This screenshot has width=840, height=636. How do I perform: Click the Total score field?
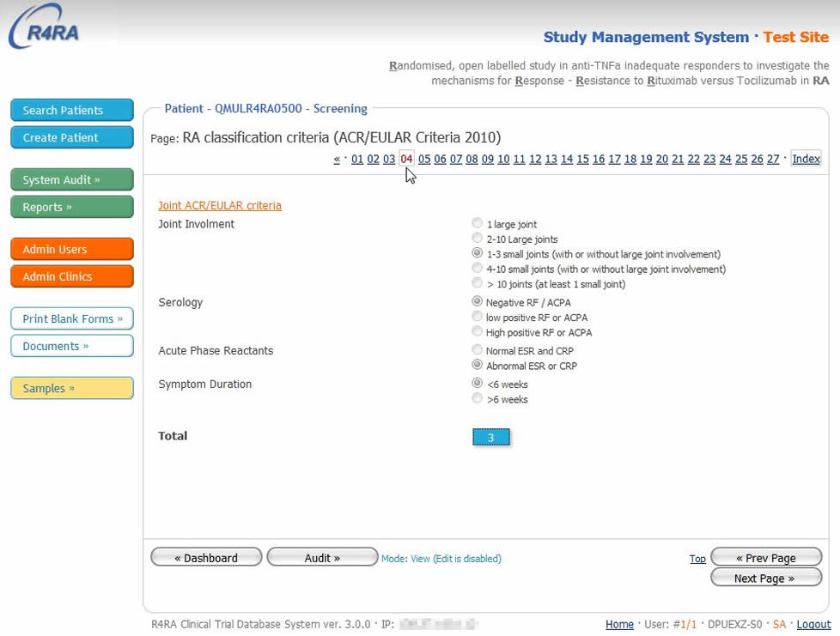point(491,438)
